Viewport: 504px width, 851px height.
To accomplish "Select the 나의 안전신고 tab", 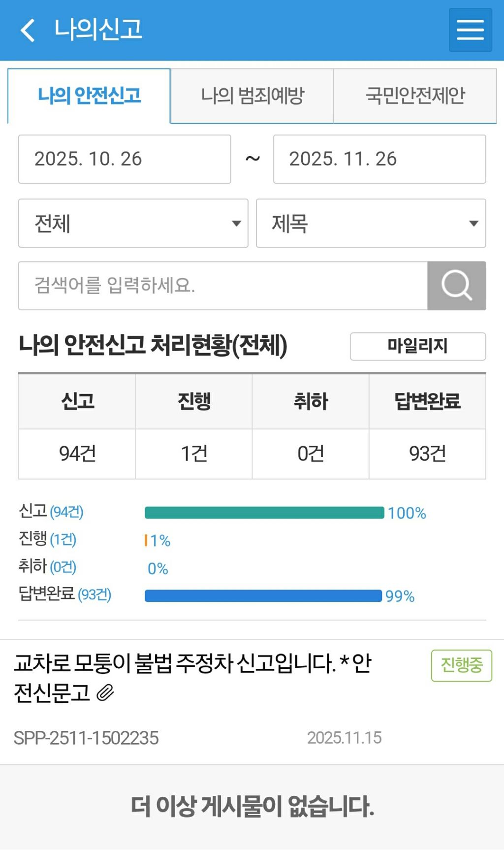I will (89, 96).
